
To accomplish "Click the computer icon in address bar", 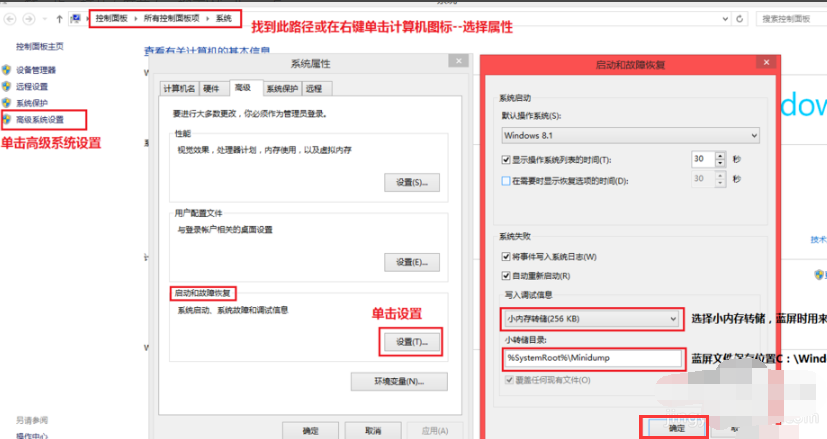I will tap(76, 19).
